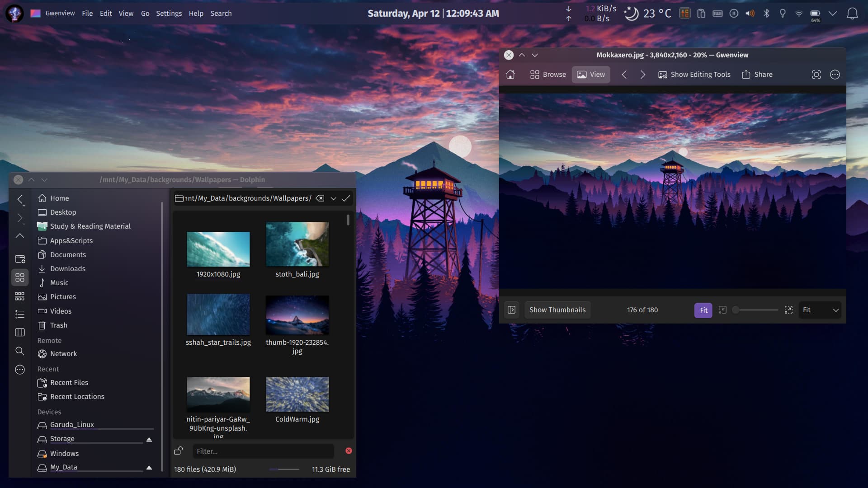
Task: Toggle the Gwenview sidebar panel icon
Action: coord(511,310)
